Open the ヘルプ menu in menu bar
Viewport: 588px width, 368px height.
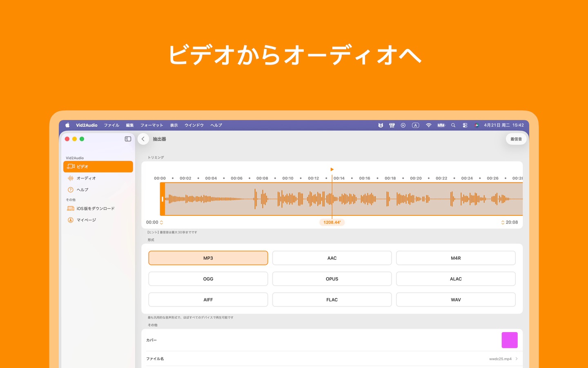[216, 126]
